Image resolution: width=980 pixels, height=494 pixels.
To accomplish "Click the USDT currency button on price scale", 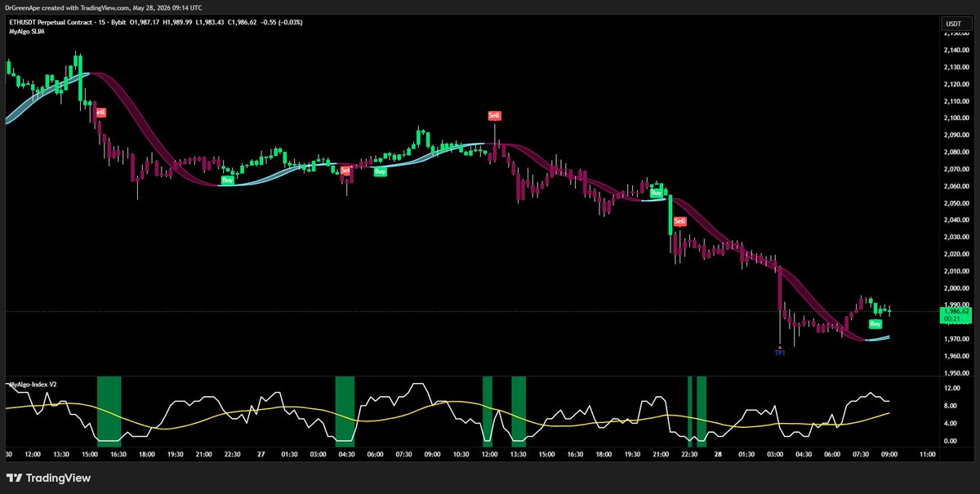I will [x=954, y=24].
